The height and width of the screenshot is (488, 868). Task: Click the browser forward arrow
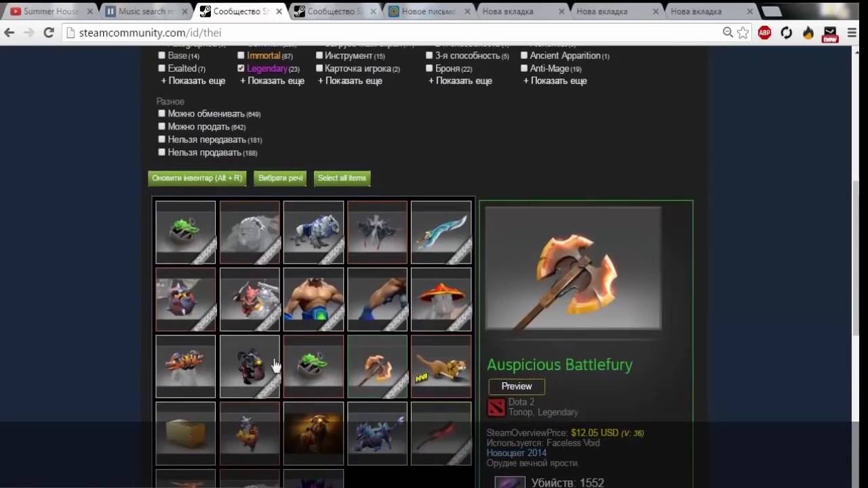pos(28,33)
